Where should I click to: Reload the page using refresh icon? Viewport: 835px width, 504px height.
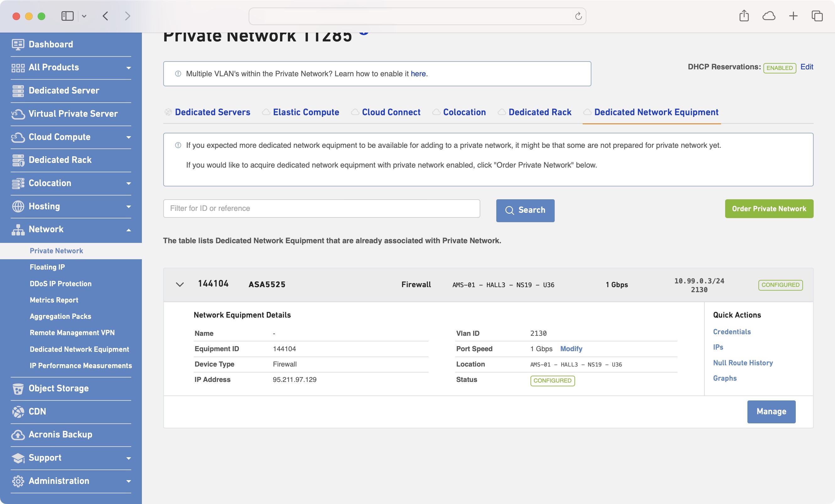click(578, 16)
